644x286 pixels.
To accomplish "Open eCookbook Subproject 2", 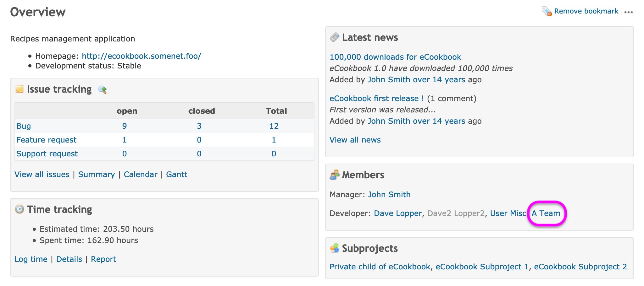I will click(x=580, y=267).
